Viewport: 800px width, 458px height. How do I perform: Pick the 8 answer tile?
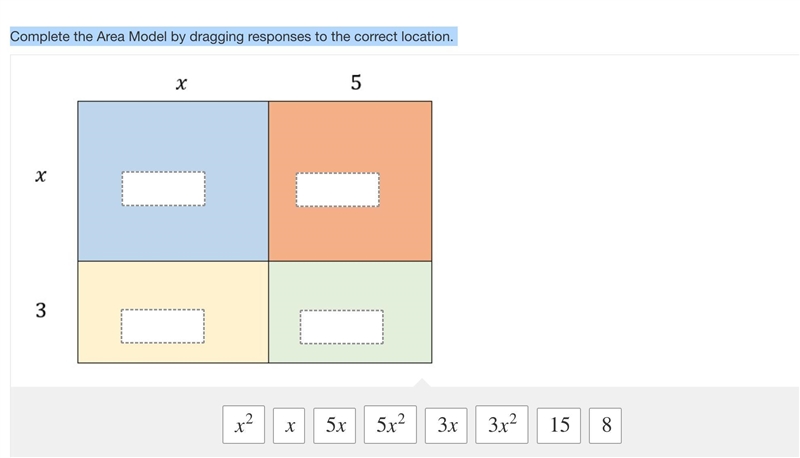click(605, 425)
